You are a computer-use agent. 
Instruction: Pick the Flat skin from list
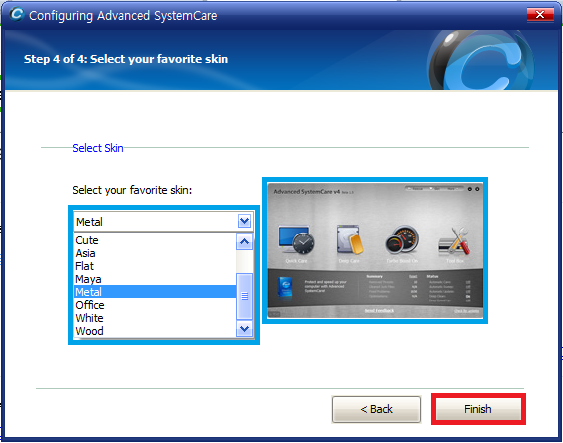pyautogui.click(x=155, y=266)
